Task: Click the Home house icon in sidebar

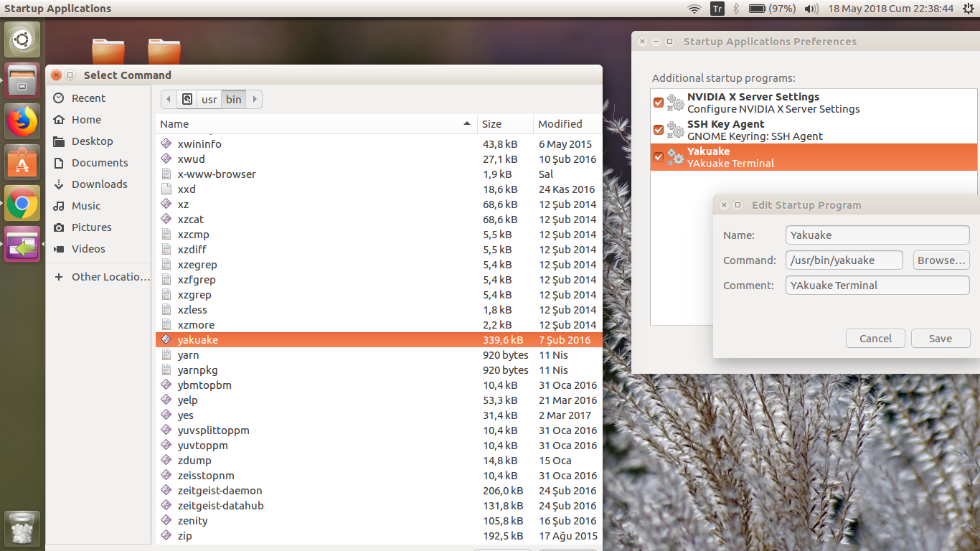Action: coord(59,120)
